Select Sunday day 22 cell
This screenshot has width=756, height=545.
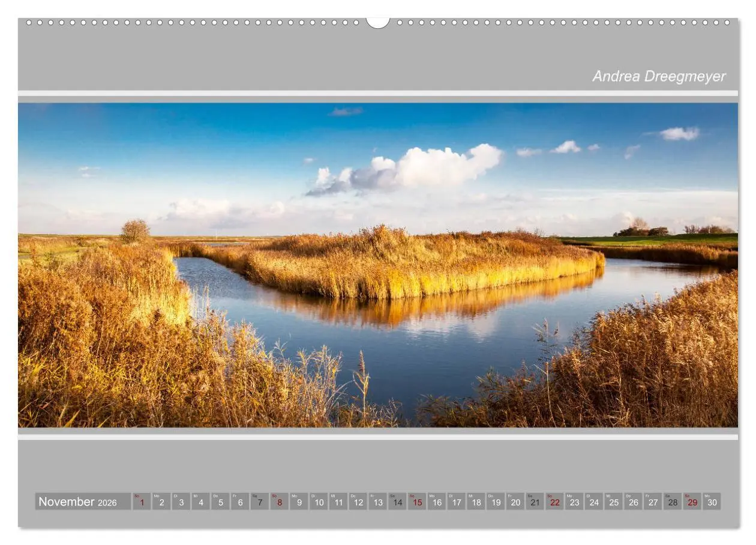(x=554, y=501)
